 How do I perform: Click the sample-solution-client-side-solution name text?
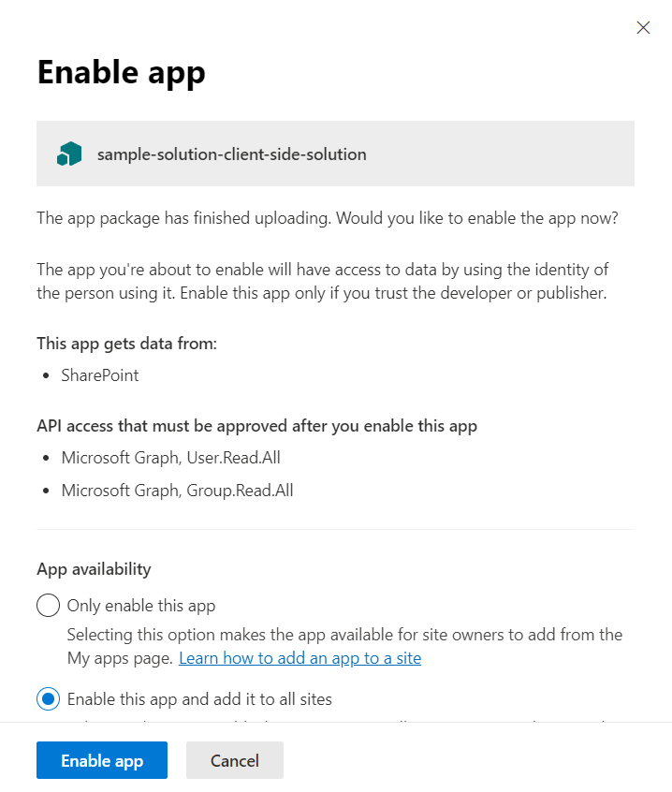(231, 154)
